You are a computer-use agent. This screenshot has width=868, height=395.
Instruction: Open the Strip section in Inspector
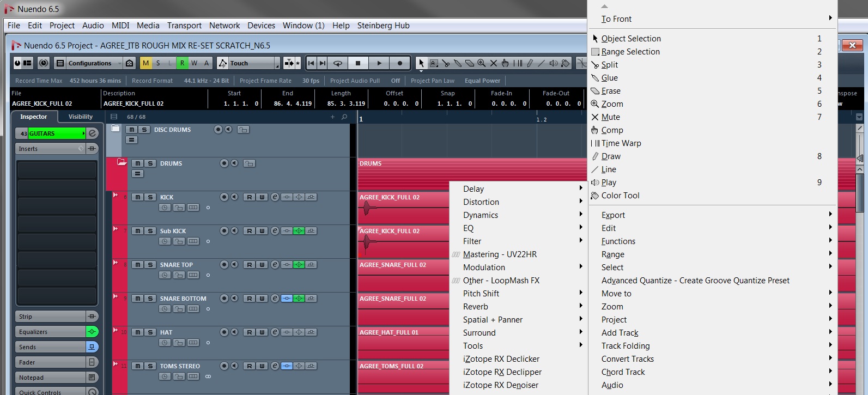pos(51,317)
